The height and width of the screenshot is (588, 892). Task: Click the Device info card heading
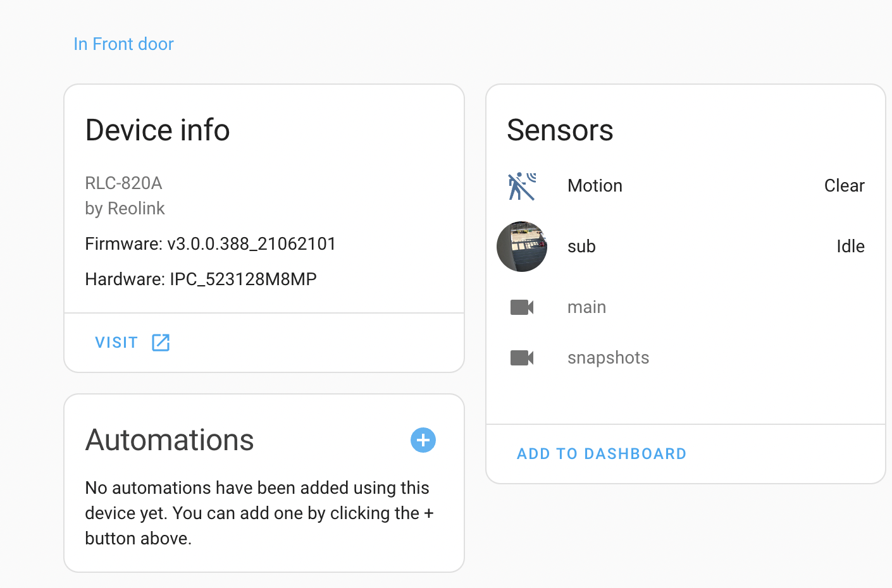157,130
